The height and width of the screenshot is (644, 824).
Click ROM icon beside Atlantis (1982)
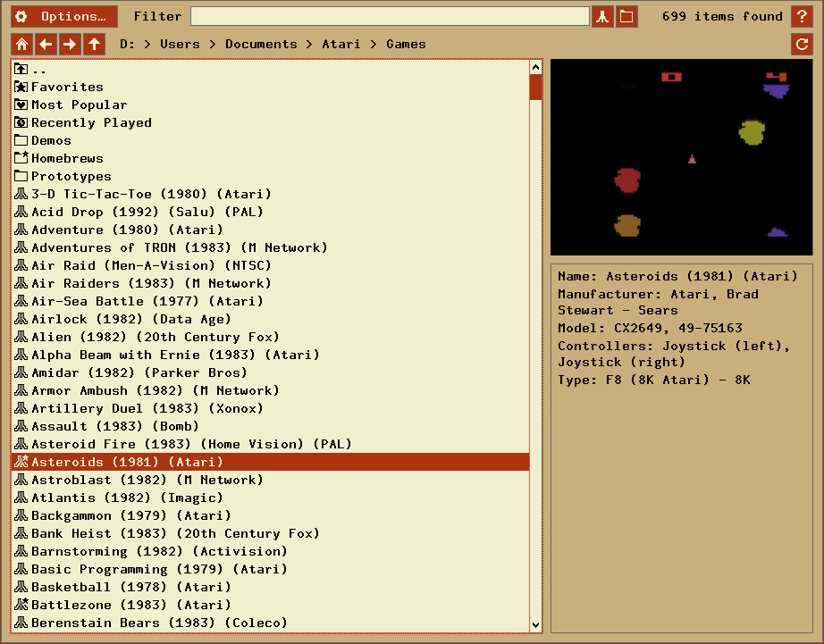point(21,498)
